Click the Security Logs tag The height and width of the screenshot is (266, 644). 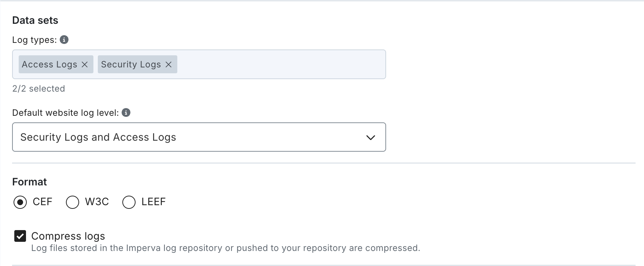pos(130,64)
